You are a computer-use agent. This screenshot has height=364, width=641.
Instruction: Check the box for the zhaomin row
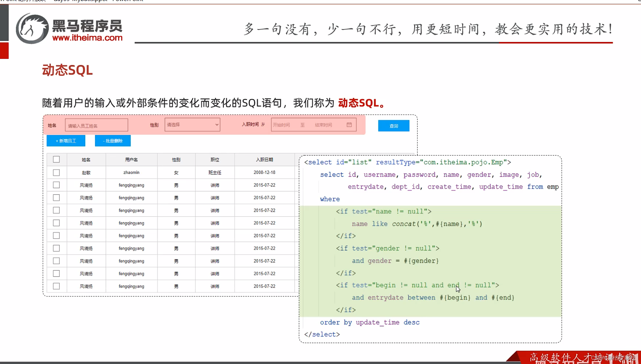56,173
